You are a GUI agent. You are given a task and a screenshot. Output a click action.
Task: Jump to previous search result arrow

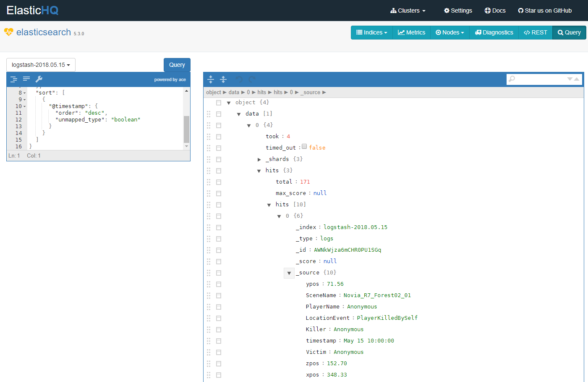577,79
